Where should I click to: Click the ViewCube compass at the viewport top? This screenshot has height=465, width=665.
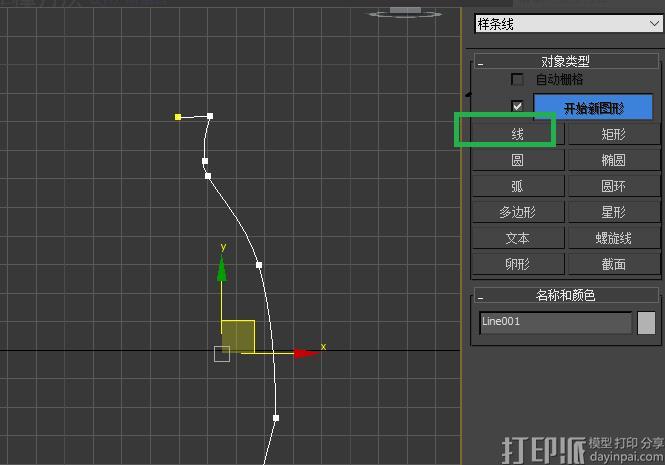pyautogui.click(x=405, y=12)
